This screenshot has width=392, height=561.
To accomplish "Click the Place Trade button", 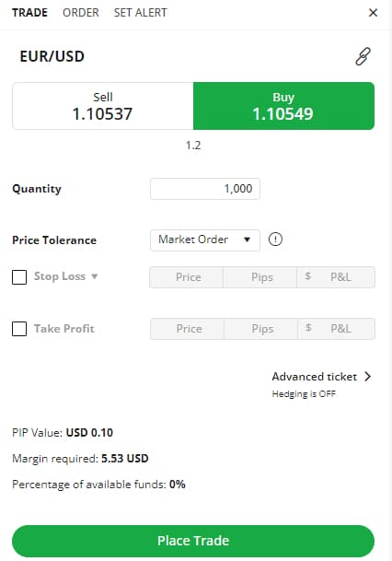I will tap(193, 541).
